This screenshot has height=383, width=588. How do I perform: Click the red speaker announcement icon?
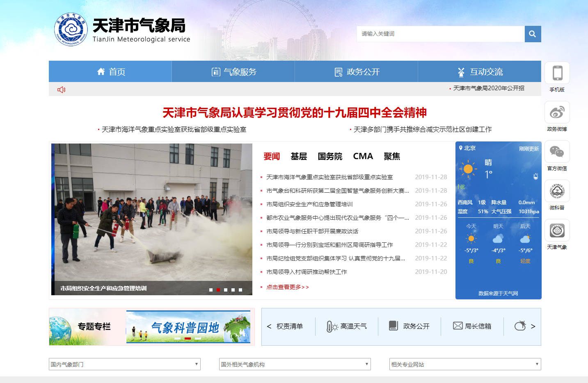(62, 89)
